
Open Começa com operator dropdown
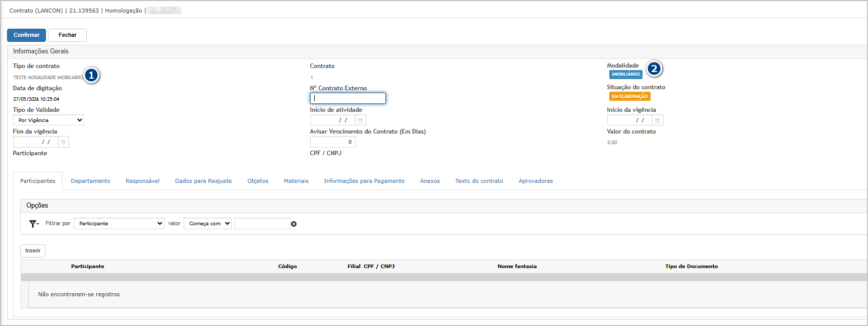(x=208, y=224)
